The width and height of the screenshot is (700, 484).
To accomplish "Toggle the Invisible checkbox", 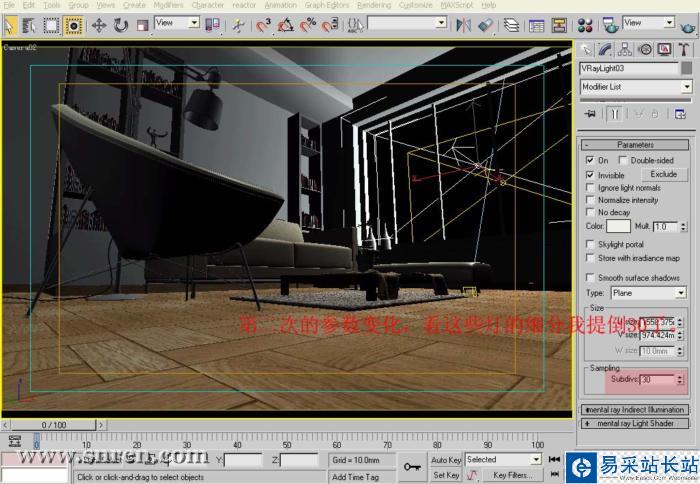I will pyautogui.click(x=590, y=175).
